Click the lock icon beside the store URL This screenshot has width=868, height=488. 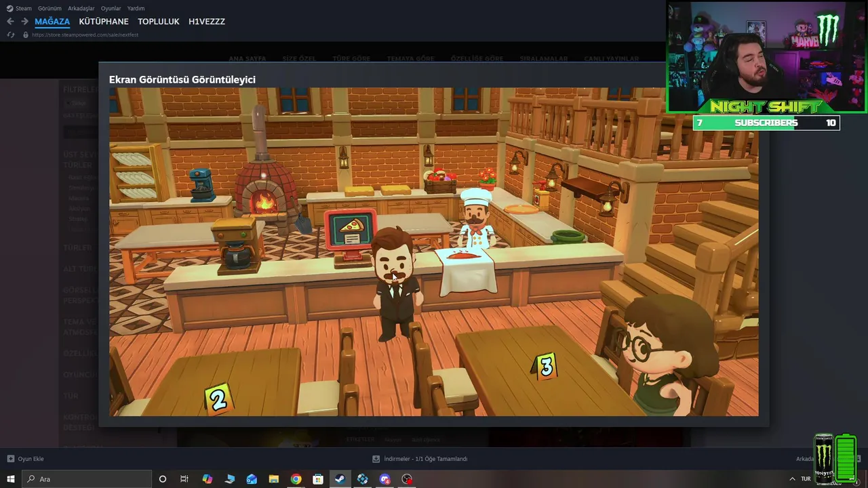26,35
